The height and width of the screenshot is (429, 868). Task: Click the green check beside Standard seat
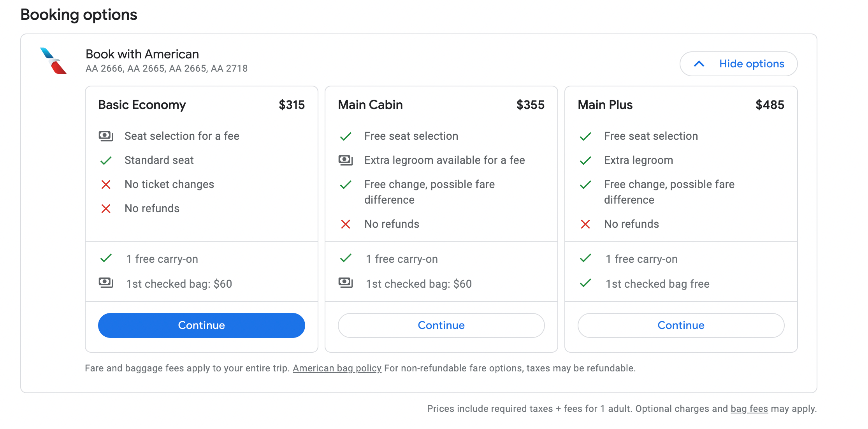[x=106, y=160]
